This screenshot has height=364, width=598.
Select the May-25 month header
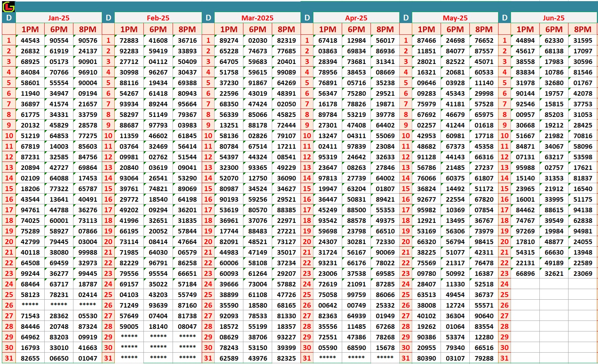(x=455, y=18)
